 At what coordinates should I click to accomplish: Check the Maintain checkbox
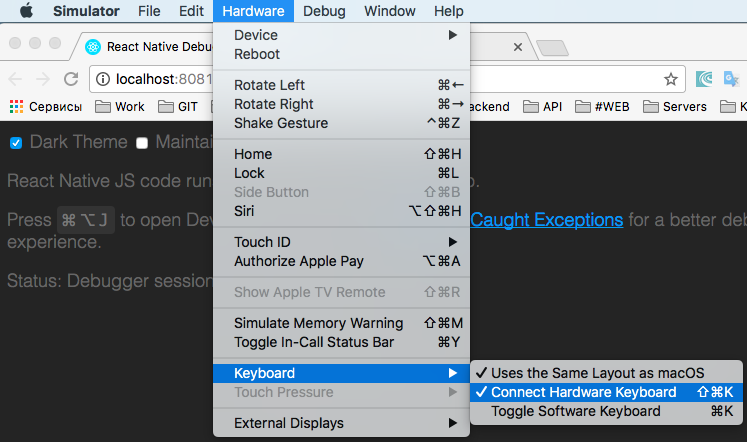click(142, 143)
